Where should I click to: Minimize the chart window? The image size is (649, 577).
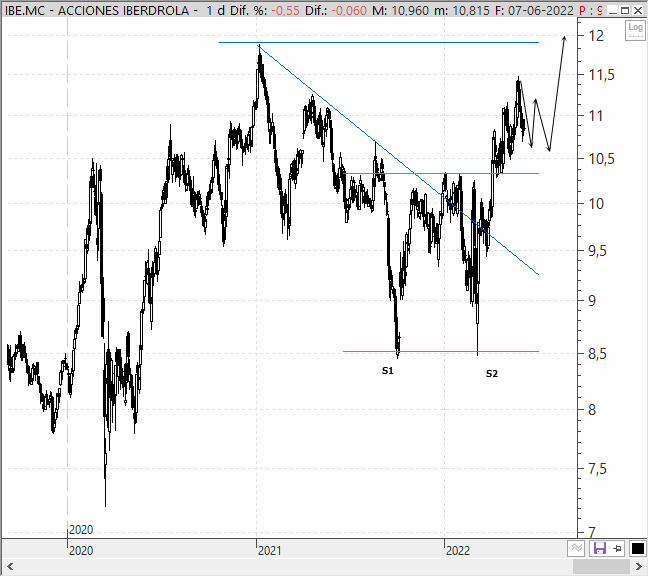point(614,10)
